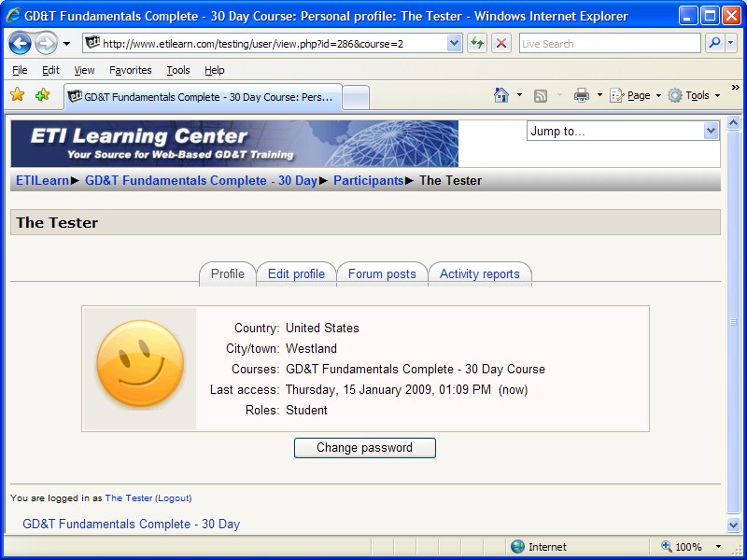Switch to the Forum posts tab

click(x=382, y=274)
